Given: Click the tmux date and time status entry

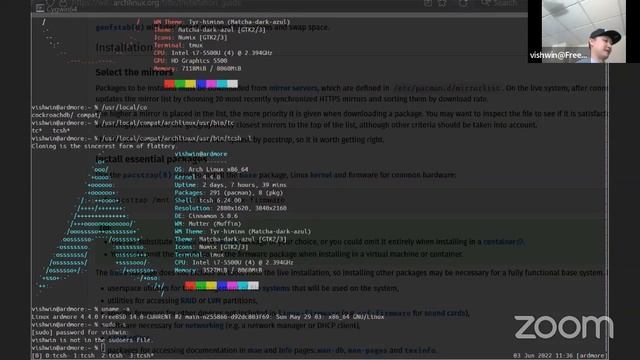Looking at the screenshot, I should (x=543, y=356).
